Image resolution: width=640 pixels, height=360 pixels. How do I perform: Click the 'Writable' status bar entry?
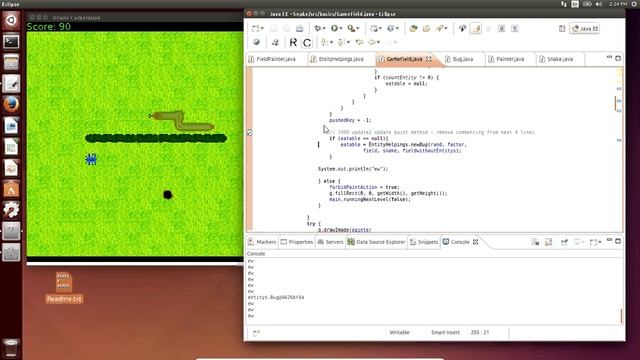pos(399,333)
